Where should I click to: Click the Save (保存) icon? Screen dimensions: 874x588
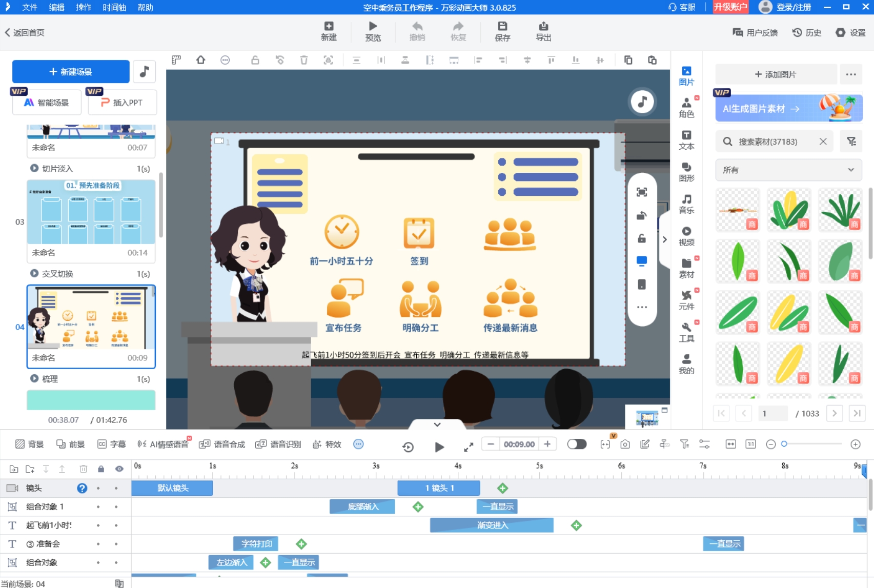[x=502, y=26]
